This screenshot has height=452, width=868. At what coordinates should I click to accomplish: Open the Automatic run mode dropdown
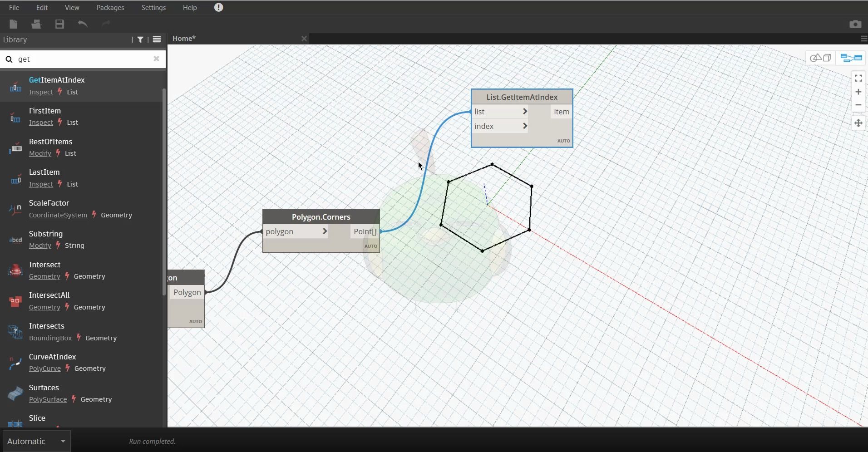point(36,441)
